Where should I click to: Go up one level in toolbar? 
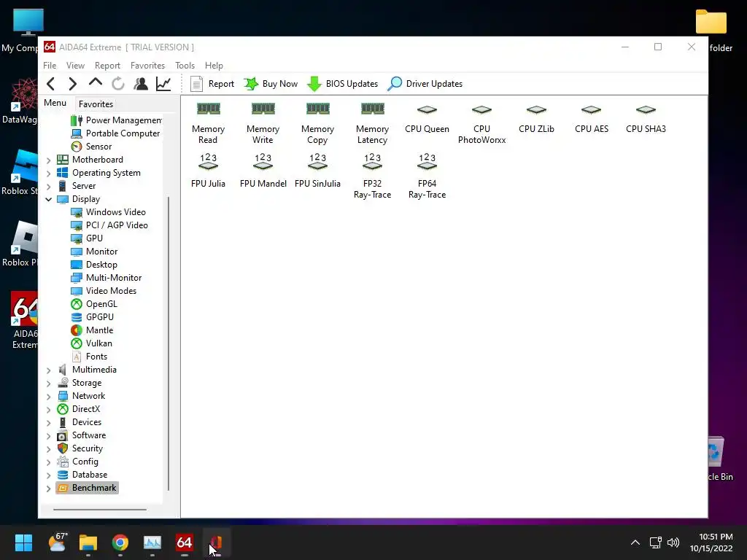[x=96, y=83]
